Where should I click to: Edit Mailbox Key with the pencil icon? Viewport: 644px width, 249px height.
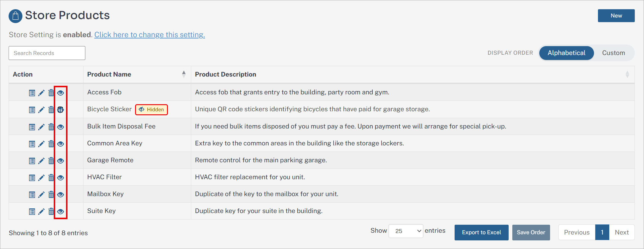[41, 195]
